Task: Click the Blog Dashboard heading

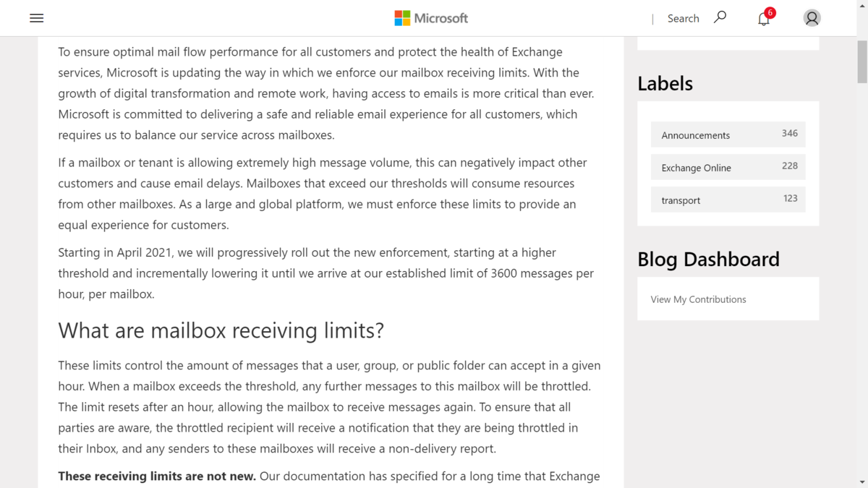Action: [x=708, y=259]
